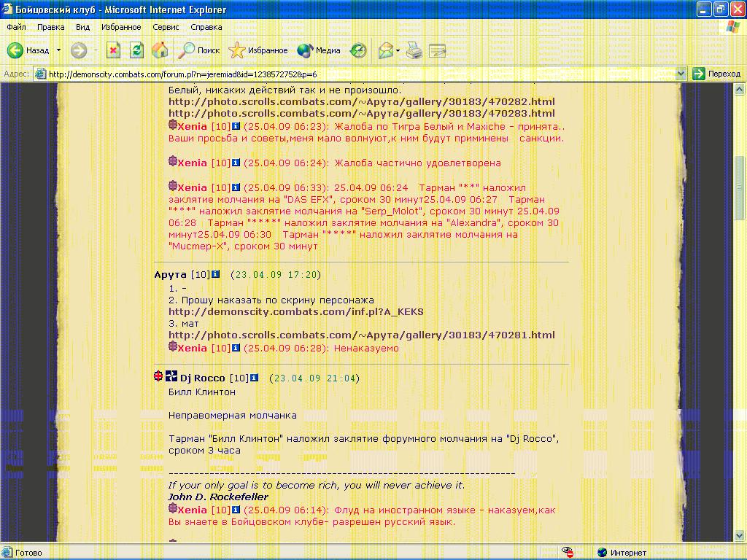Image resolution: width=747 pixels, height=560 pixels.
Task: Click the Билл Клинтон line text
Action: [x=202, y=392]
